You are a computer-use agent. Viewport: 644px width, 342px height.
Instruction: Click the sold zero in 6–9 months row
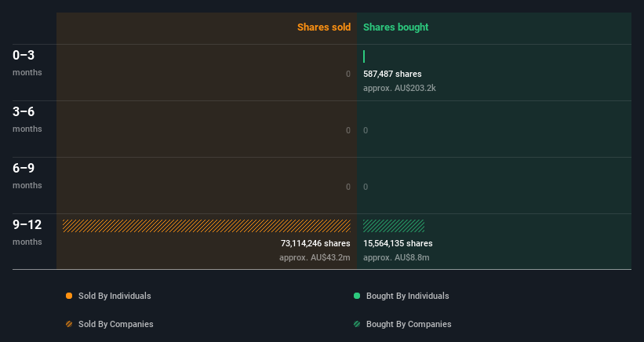347,187
